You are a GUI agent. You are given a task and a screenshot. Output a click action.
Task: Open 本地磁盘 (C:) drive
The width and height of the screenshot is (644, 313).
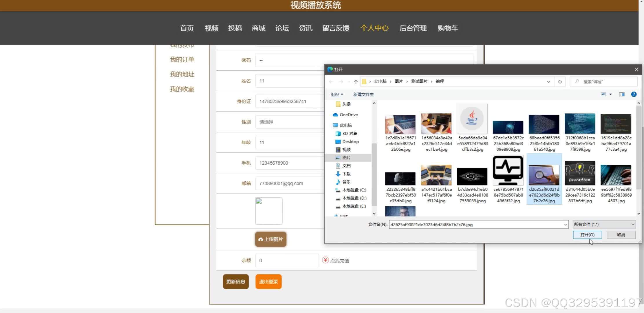(351, 190)
